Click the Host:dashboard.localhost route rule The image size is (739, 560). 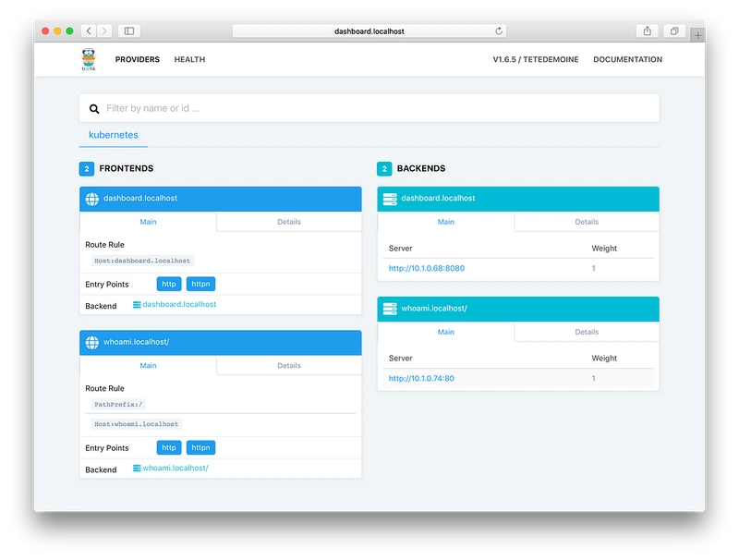click(142, 261)
